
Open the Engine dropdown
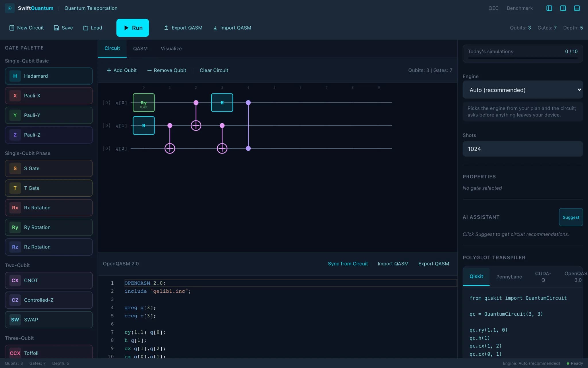(x=523, y=90)
